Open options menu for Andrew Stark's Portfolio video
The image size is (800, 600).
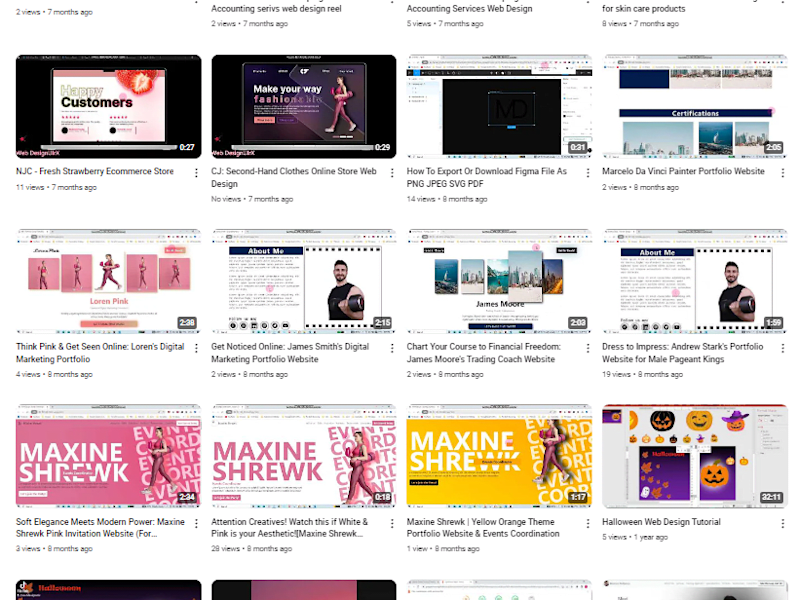tap(783, 348)
